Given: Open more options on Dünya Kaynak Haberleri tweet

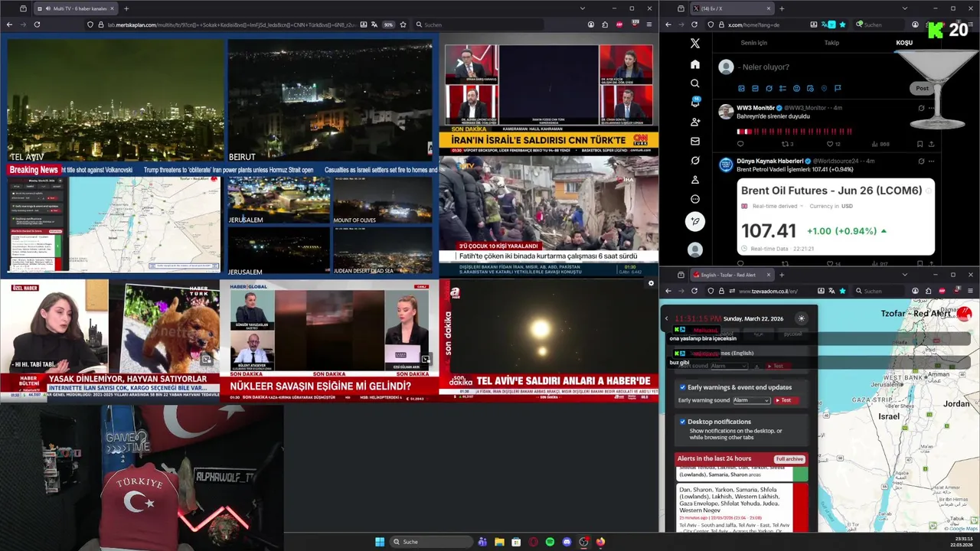Looking at the screenshot, I should click(931, 161).
